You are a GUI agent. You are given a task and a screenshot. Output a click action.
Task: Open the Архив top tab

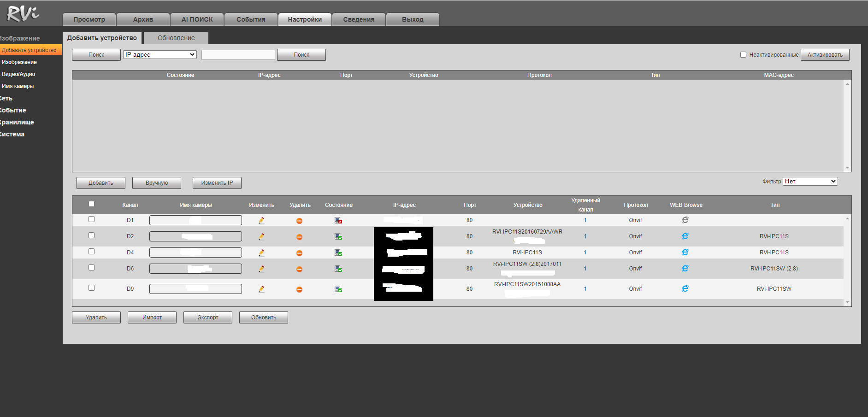coord(143,19)
